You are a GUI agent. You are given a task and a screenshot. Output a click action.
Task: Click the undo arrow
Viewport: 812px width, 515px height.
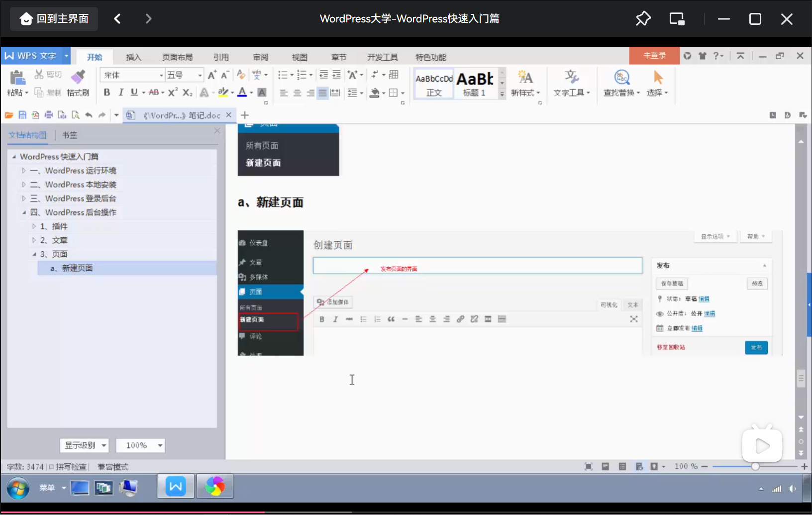point(89,115)
